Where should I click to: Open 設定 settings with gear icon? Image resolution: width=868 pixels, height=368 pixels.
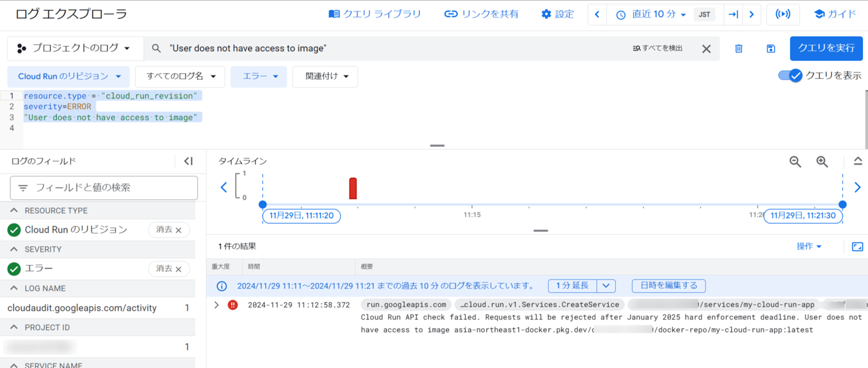coord(557,14)
